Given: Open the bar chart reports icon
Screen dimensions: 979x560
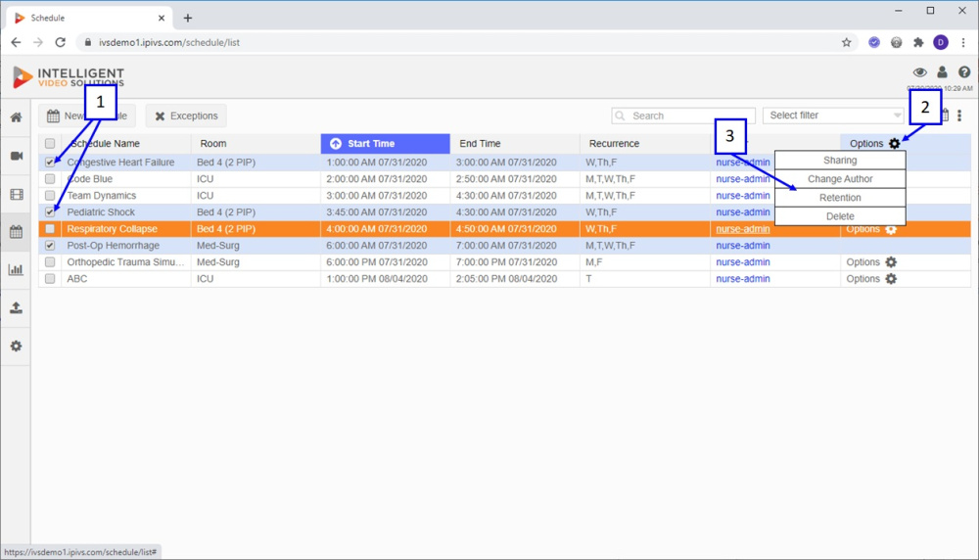Looking at the screenshot, I should coord(16,269).
